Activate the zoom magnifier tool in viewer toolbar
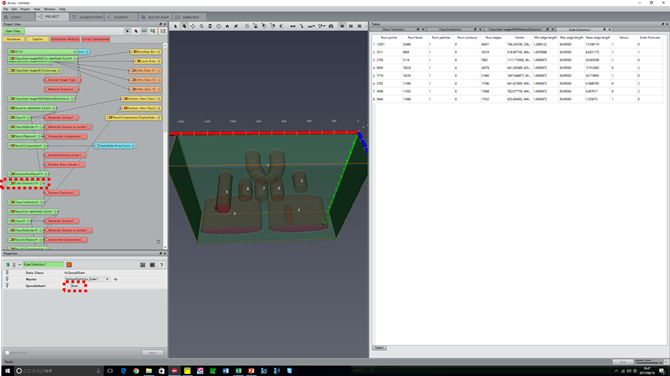 (201, 26)
